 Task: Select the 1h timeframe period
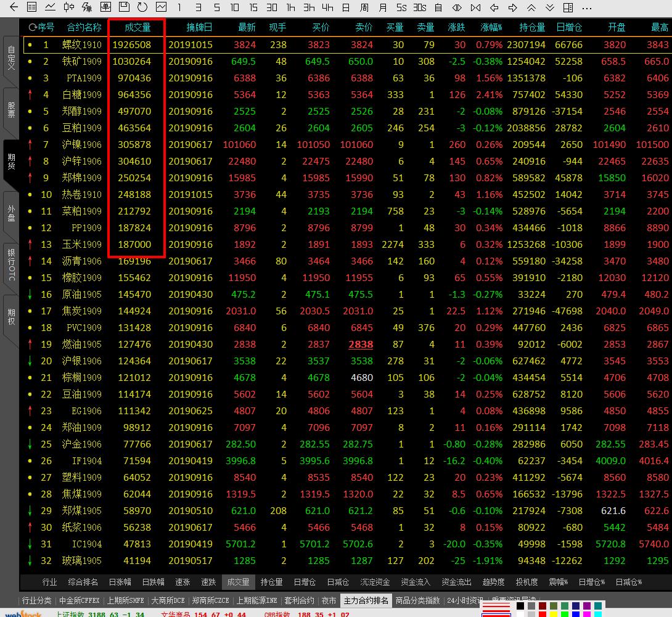click(290, 7)
